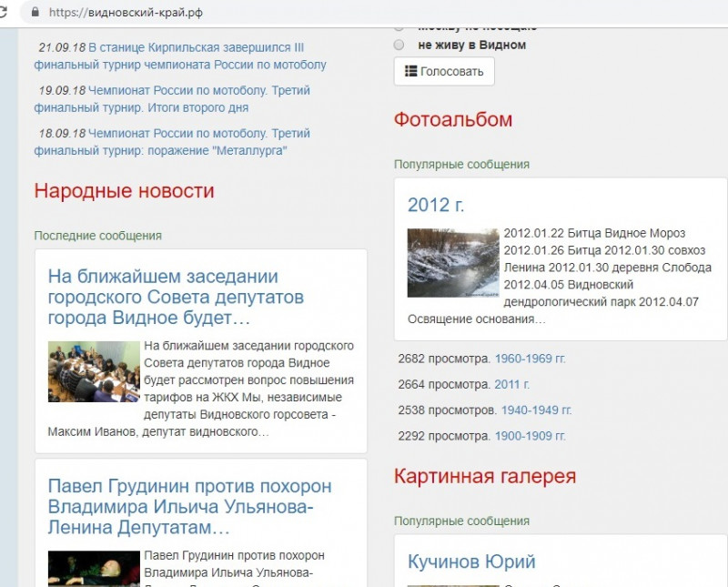This screenshot has height=587, width=728.
Task: Select the partially hidden radio option above 'не живу в Видном'
Action: [399, 28]
